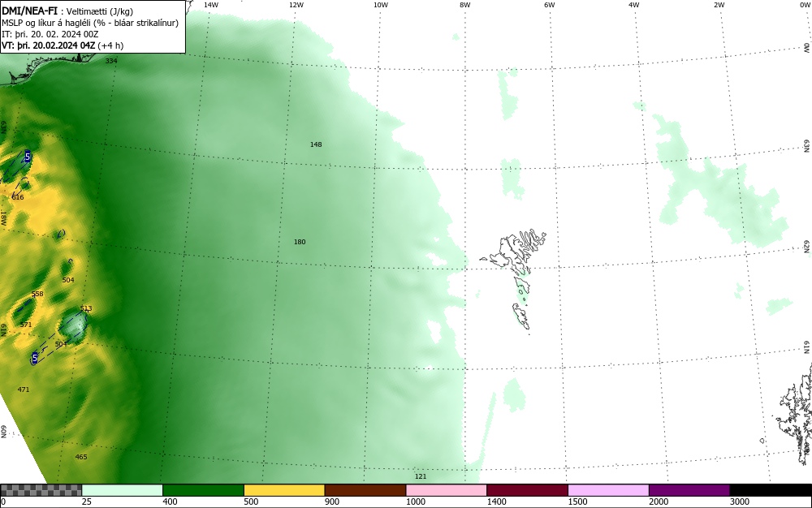Click the brown 900–1000 legend swatch
Viewport: 812px width, 508px height.
(365, 490)
